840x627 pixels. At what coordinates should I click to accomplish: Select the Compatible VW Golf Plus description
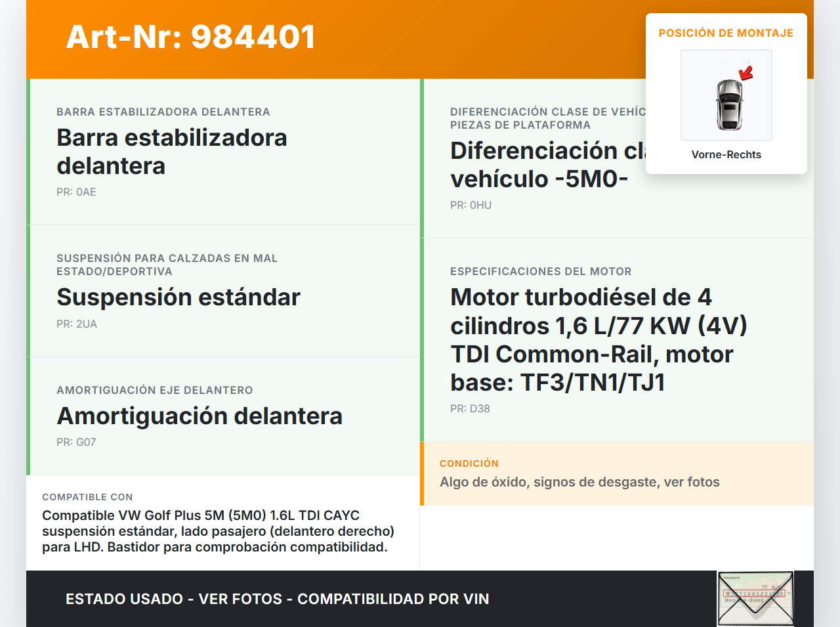218,531
